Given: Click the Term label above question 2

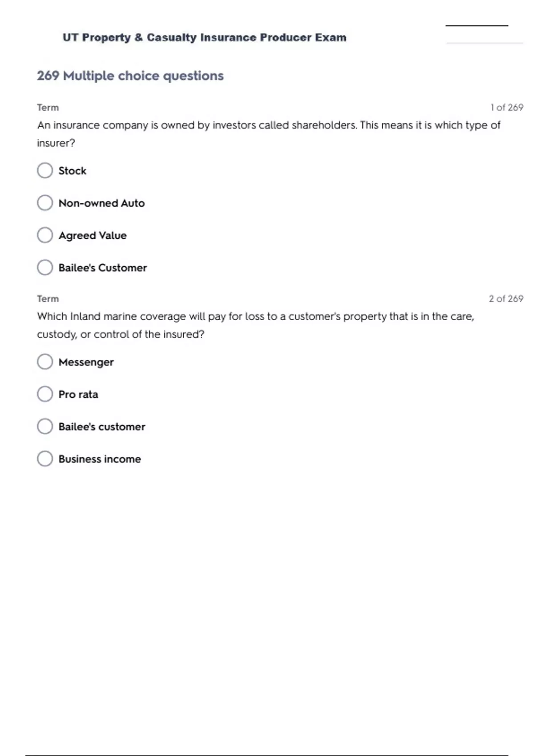Looking at the screenshot, I should pos(48,299).
